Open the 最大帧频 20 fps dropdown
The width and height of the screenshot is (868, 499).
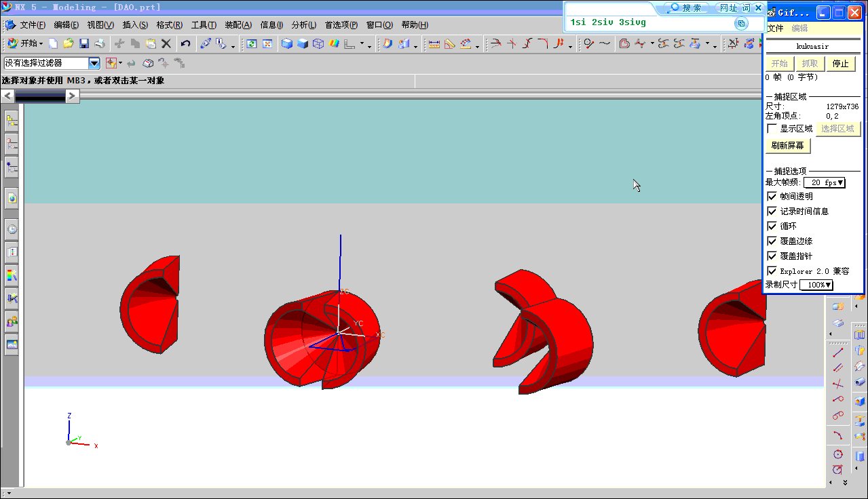click(825, 182)
